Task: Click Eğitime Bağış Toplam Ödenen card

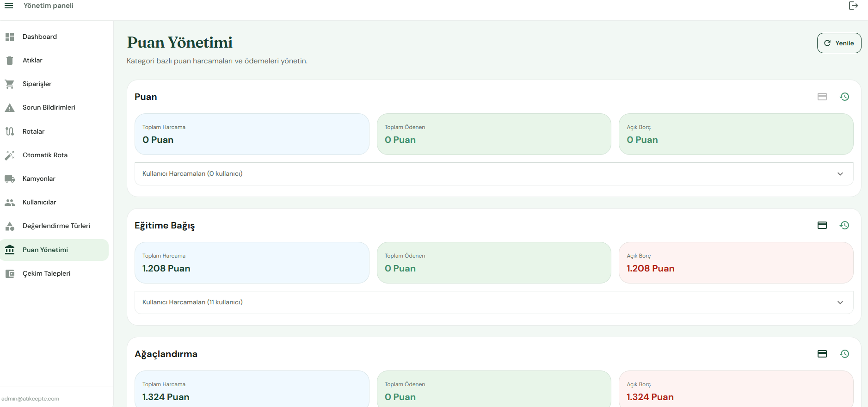Action: click(494, 263)
